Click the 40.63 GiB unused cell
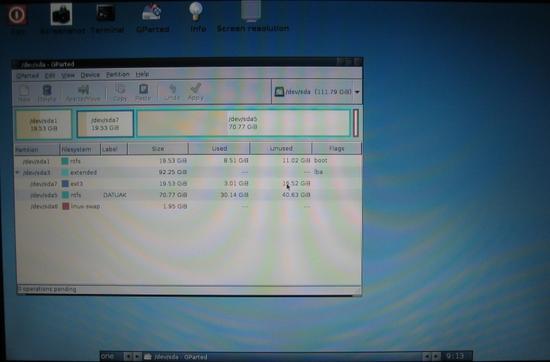Image resolution: width=550 pixels, height=362 pixels. 296,195
